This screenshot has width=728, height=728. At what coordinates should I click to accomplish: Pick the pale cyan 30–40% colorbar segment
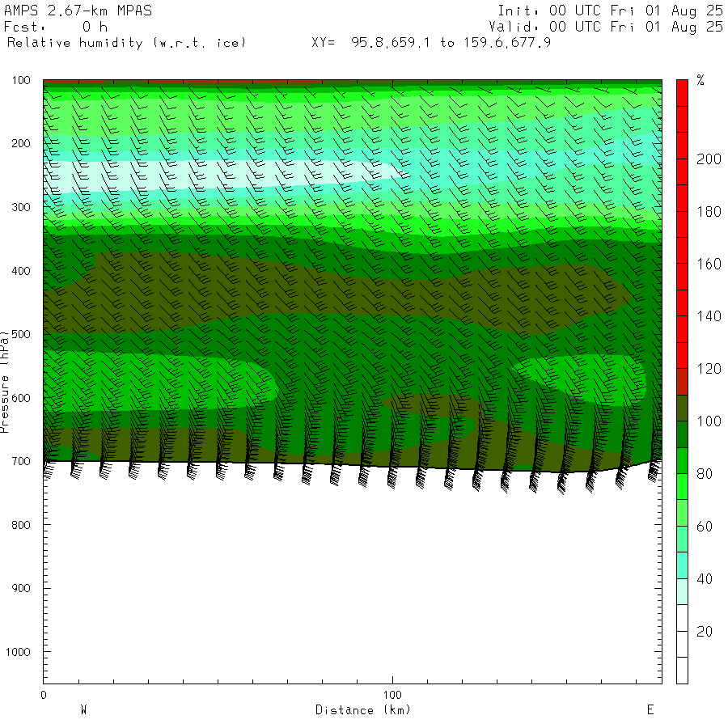pos(682,591)
